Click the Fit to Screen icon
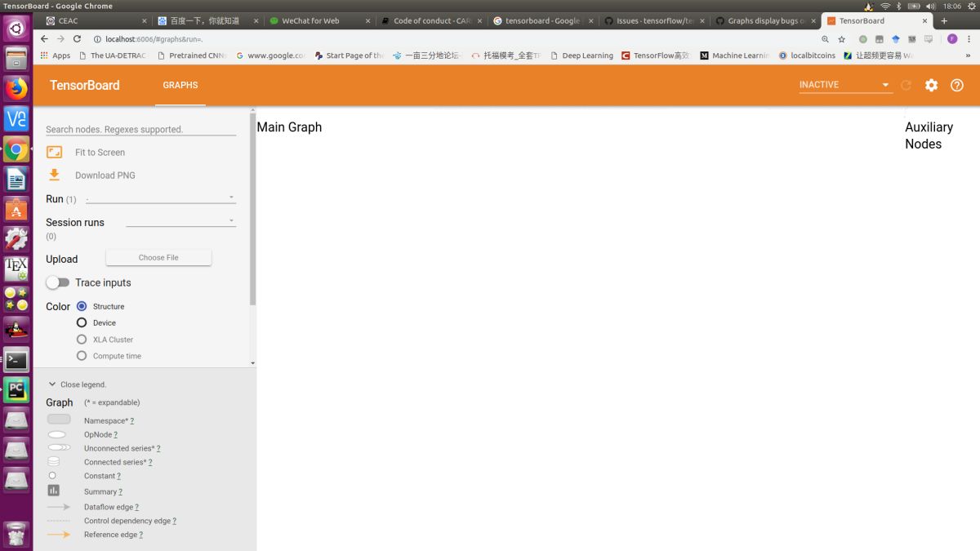Viewport: 980px width, 551px height. 55,152
